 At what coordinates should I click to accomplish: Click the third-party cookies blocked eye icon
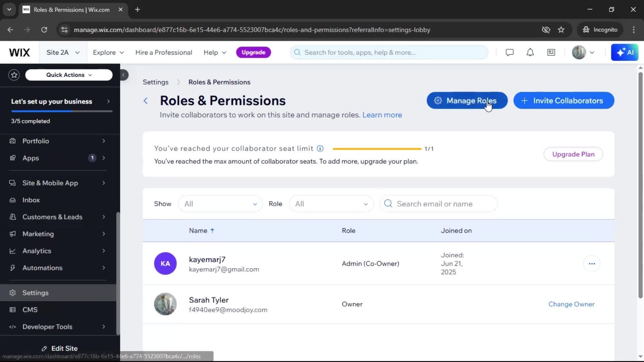(x=546, y=29)
